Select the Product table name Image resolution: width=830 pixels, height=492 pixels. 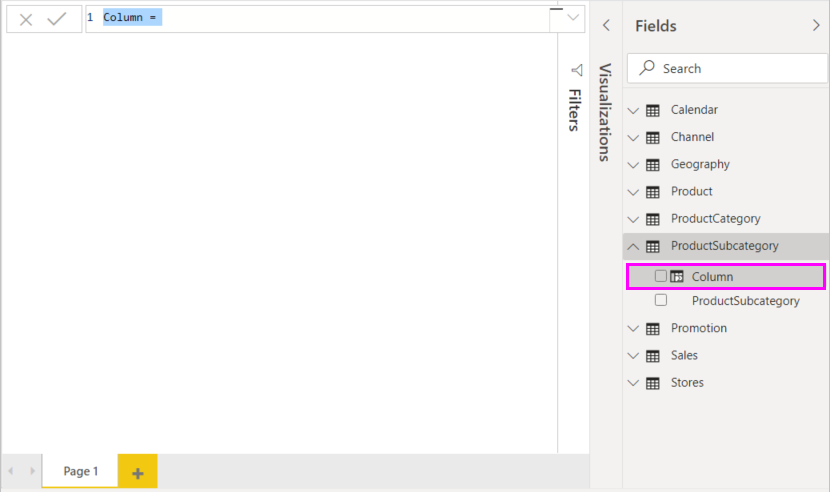[692, 191]
